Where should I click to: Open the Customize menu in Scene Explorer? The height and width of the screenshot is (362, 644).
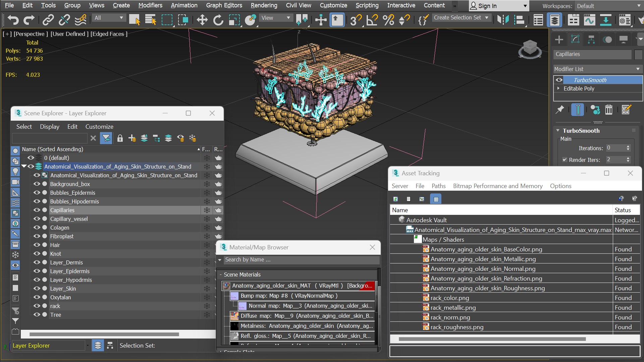[99, 127]
